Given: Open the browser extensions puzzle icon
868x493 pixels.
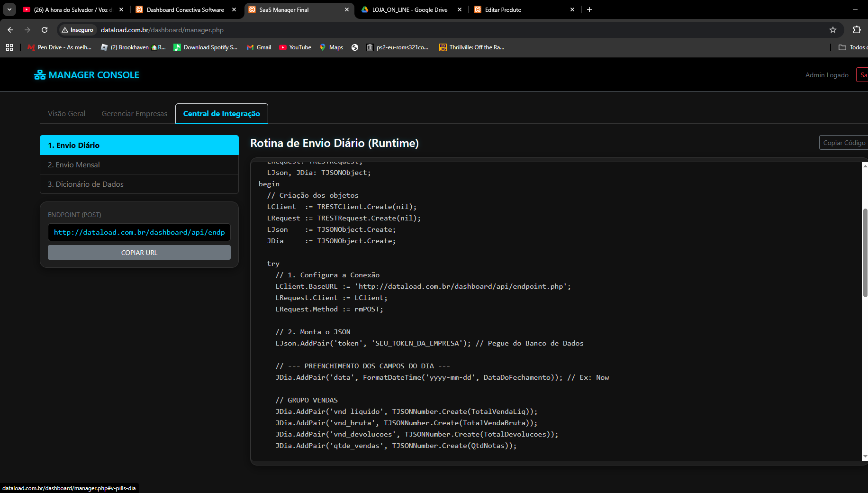Looking at the screenshot, I should (856, 30).
